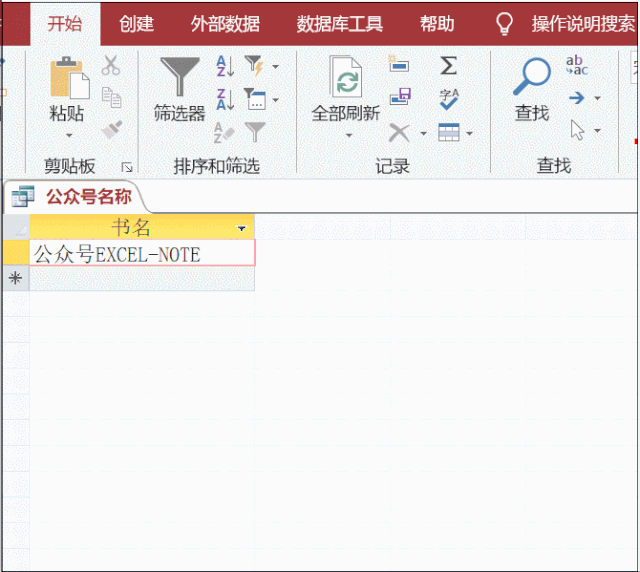
Task: Open Clipboard group dialog launcher
Action: click(127, 167)
